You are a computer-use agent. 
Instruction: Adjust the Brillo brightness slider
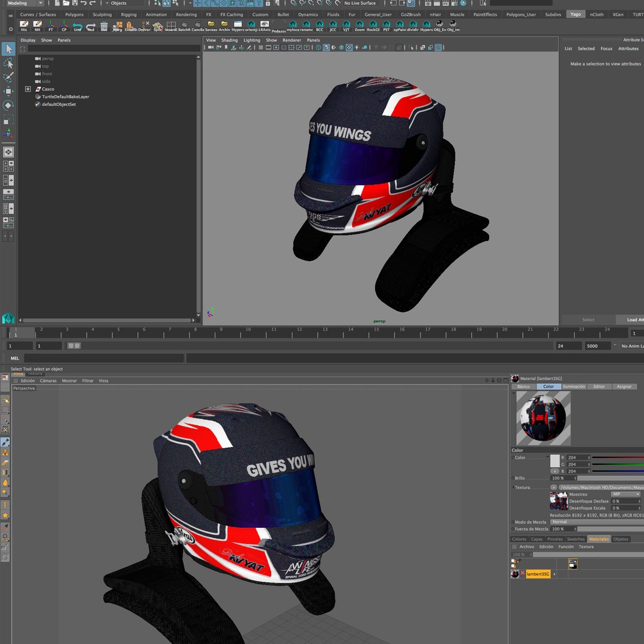[611, 478]
